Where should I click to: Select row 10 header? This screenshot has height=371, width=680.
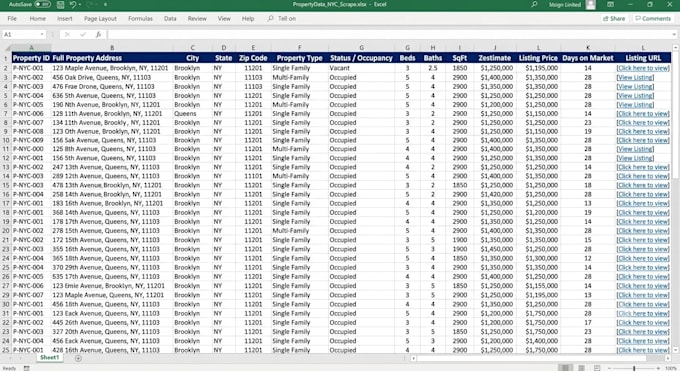(6, 140)
